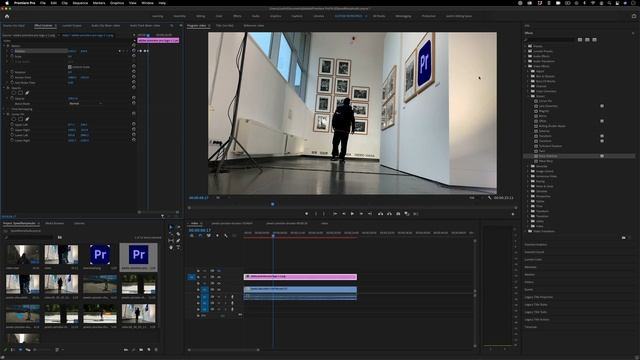The image size is (640, 360).
Task: Open Timeline display settings wrench
Action: (226, 236)
